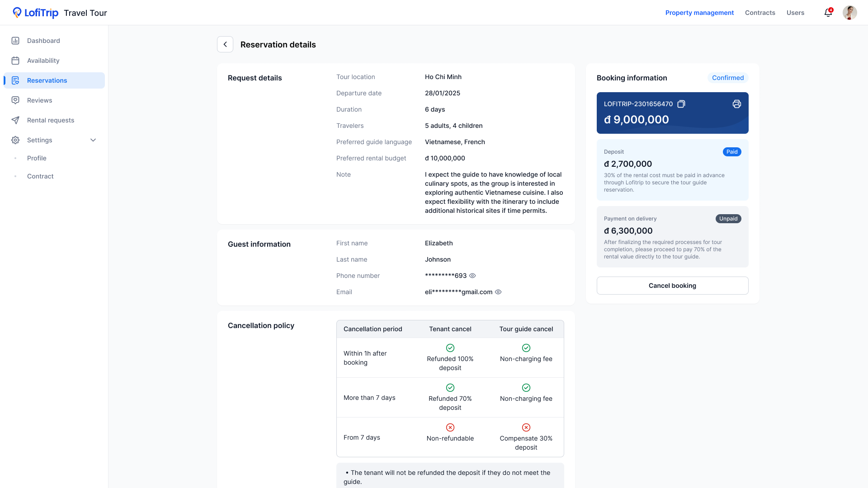Click the budget value đ 10,000,000
The height and width of the screenshot is (488, 868).
pos(445,158)
